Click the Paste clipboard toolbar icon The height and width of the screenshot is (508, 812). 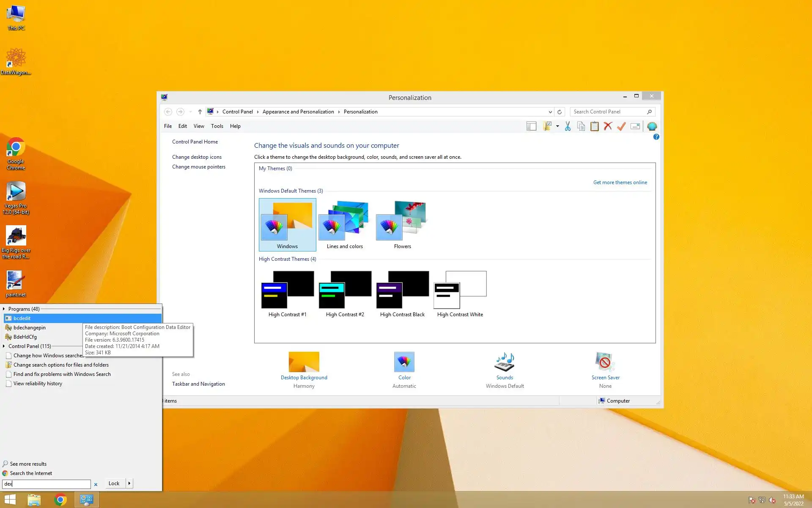[x=594, y=126]
